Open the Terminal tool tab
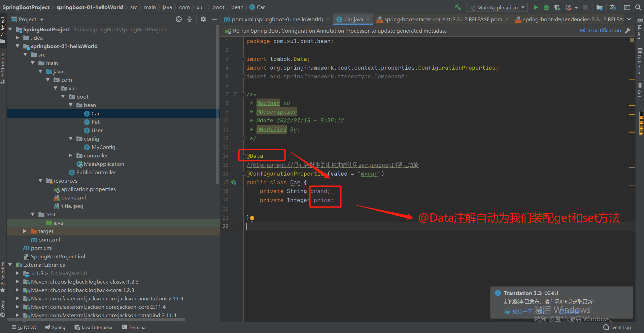Image resolution: width=644 pixels, height=333 pixels. pyautogui.click(x=134, y=327)
